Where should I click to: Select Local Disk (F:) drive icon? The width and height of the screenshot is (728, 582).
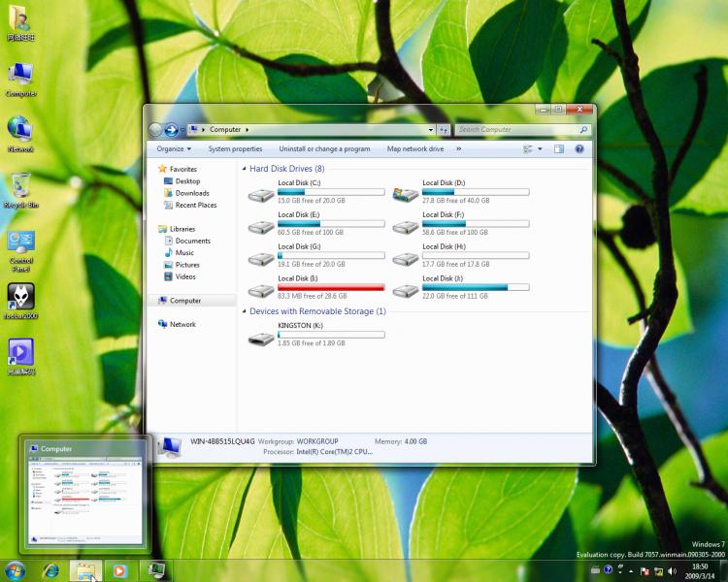tap(406, 227)
